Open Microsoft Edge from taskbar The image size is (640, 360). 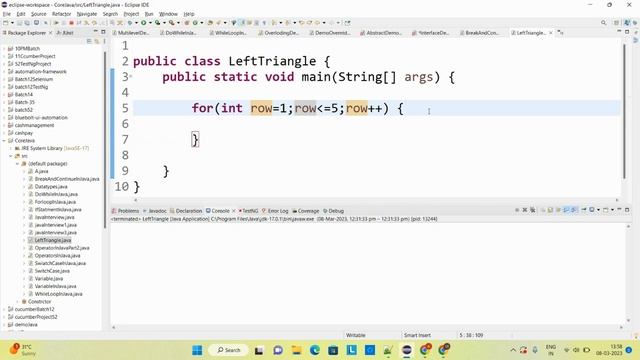pyautogui.click(x=315, y=350)
